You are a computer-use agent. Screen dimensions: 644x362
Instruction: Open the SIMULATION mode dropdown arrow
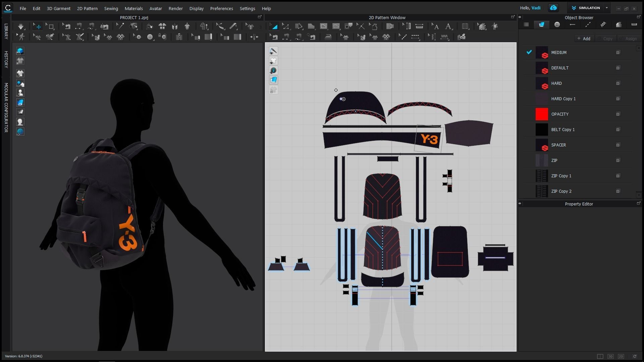[606, 8]
